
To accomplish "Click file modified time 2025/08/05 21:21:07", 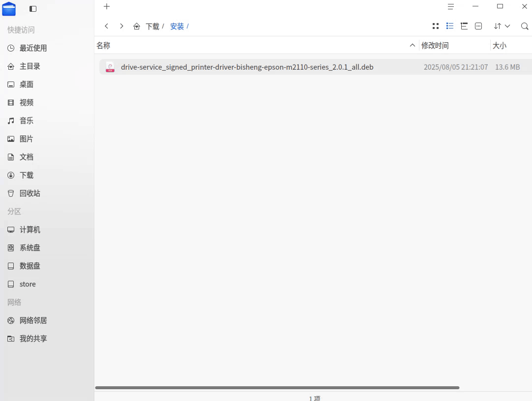I will click(x=456, y=67).
